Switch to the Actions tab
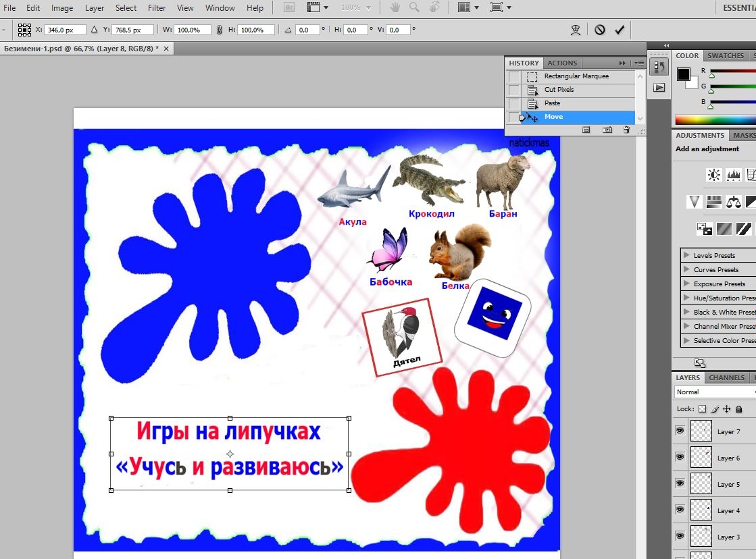Image resolution: width=756 pixels, height=559 pixels. point(562,63)
